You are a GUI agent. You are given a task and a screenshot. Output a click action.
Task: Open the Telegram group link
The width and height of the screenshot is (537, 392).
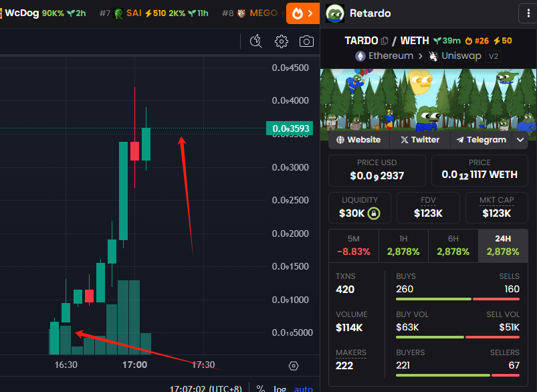481,140
